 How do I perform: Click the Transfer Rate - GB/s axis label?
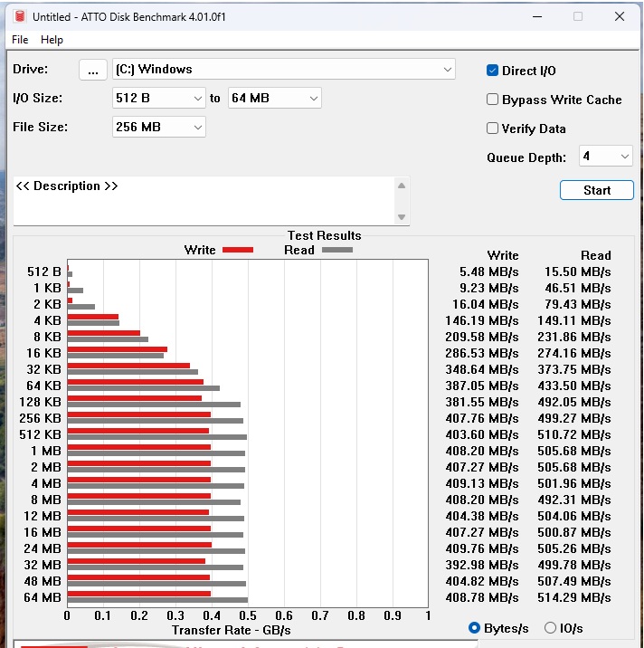(232, 630)
